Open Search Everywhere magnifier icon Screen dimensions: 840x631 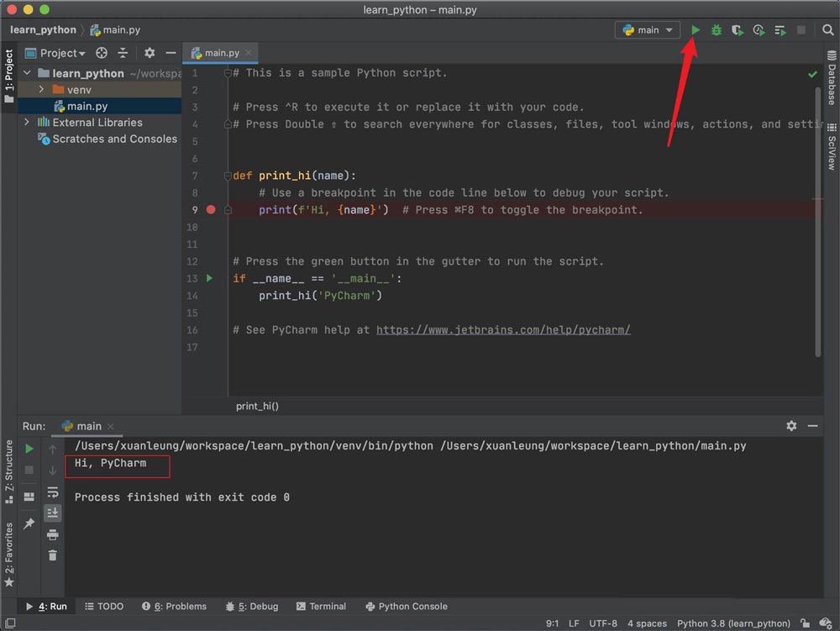click(x=827, y=30)
